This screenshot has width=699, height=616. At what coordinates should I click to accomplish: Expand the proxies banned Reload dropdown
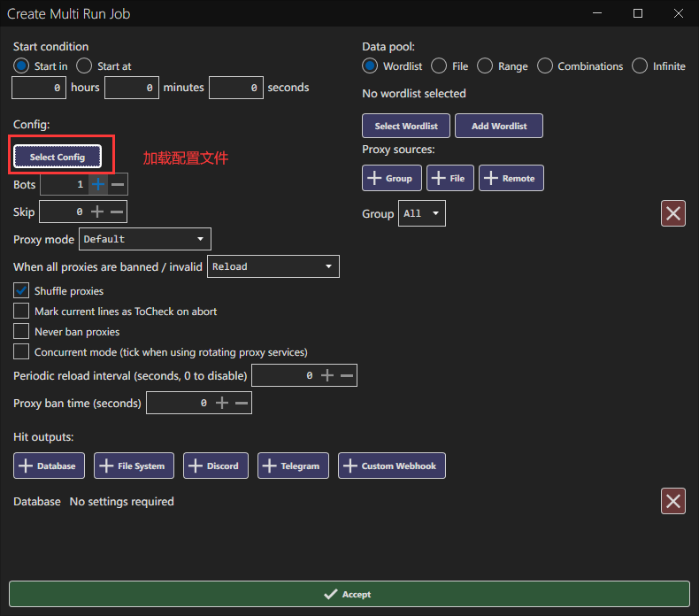coord(273,266)
